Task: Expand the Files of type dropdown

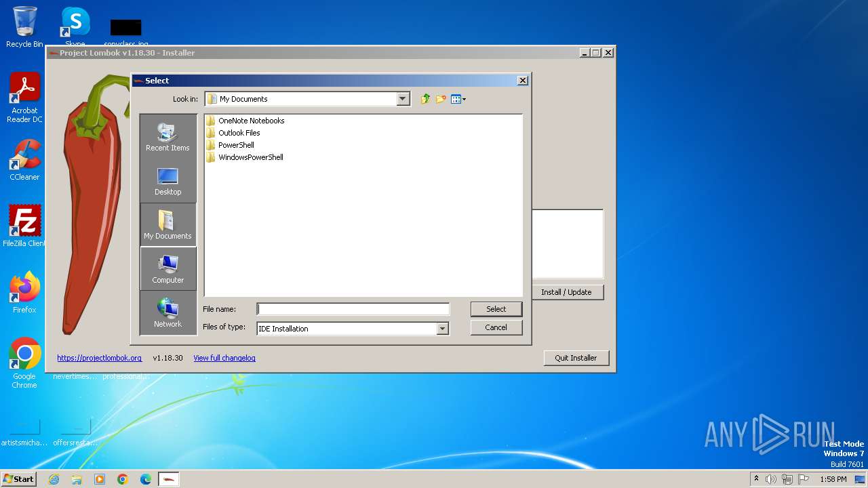Action: pyautogui.click(x=442, y=329)
